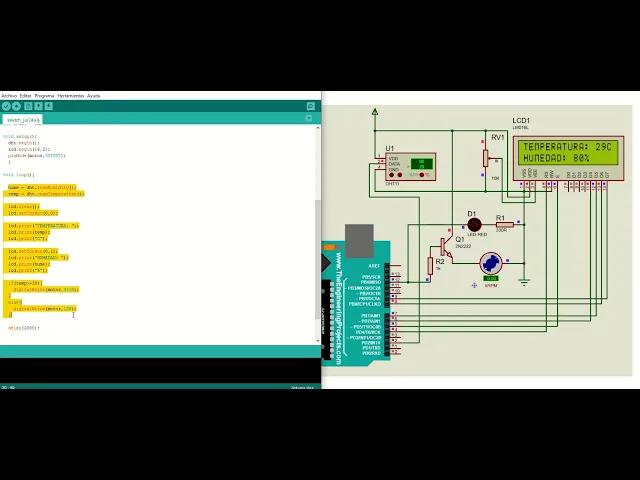
Task: Click the second adjust button on the DHT11 sensor
Action: pyautogui.click(x=400, y=175)
